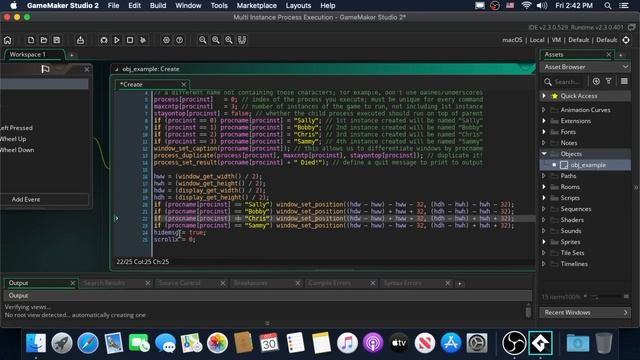This screenshot has height=360, width=640.
Task: Expand the Sprites folder
Action: click(544, 242)
